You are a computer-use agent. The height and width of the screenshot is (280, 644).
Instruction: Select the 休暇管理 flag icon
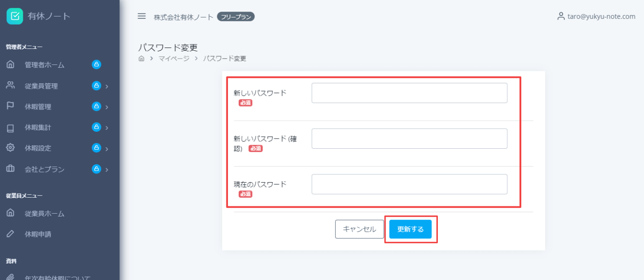(x=10, y=107)
